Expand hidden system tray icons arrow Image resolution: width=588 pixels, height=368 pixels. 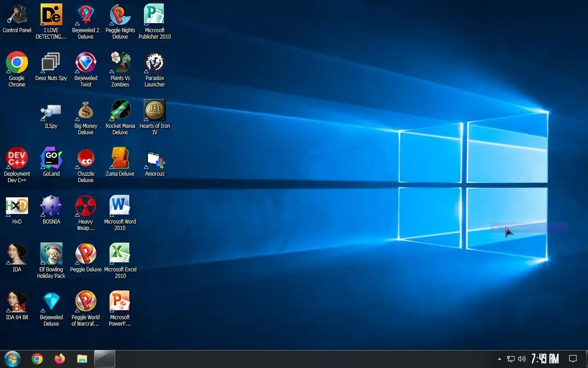coord(499,359)
